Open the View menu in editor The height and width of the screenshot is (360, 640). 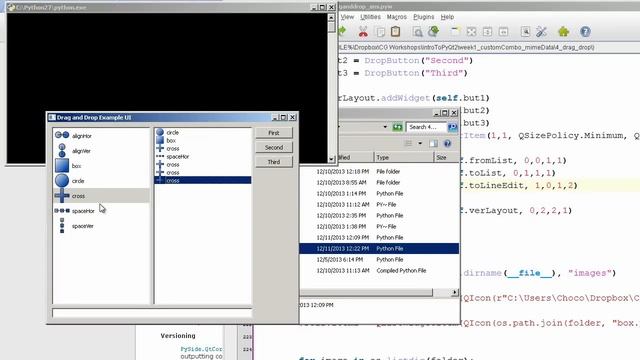pos(347,17)
